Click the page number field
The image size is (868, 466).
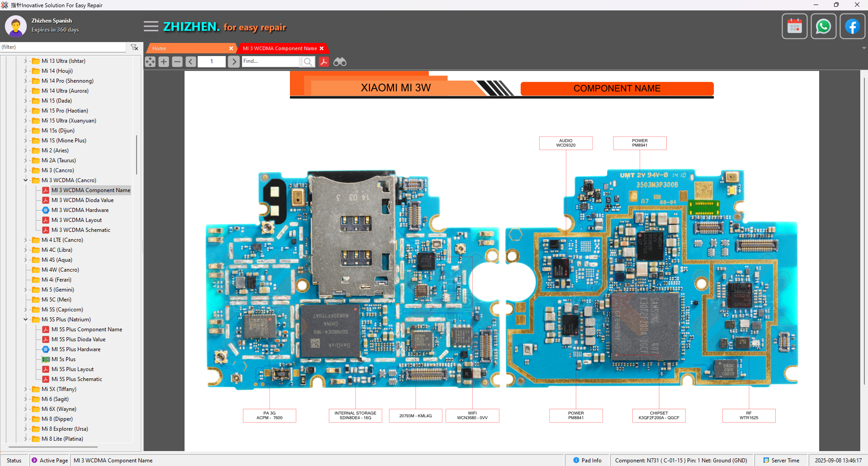pyautogui.click(x=212, y=62)
